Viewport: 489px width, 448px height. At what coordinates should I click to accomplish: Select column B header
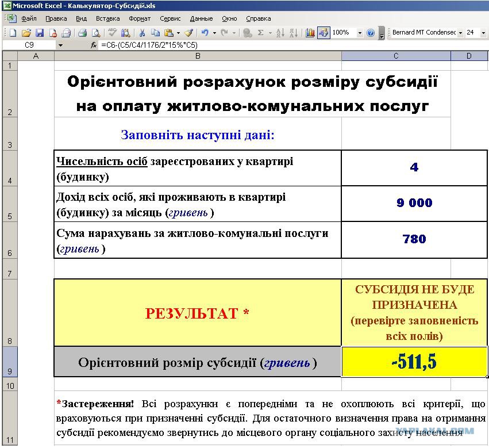point(198,56)
